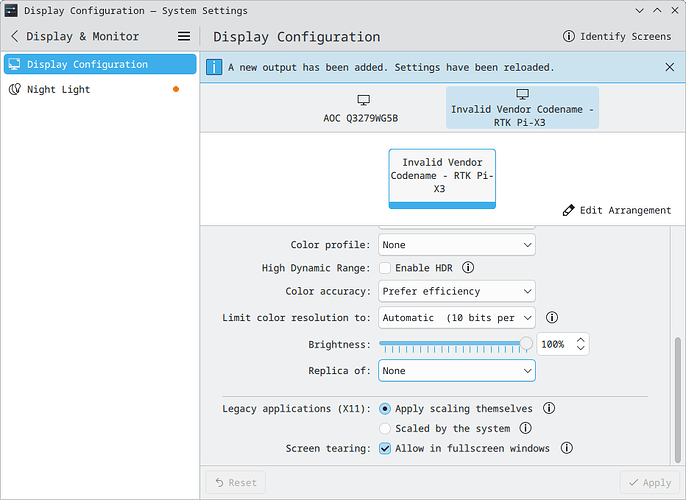Click the settings panel vertical scrollbar
This screenshot has width=686, height=500.
click(677, 400)
